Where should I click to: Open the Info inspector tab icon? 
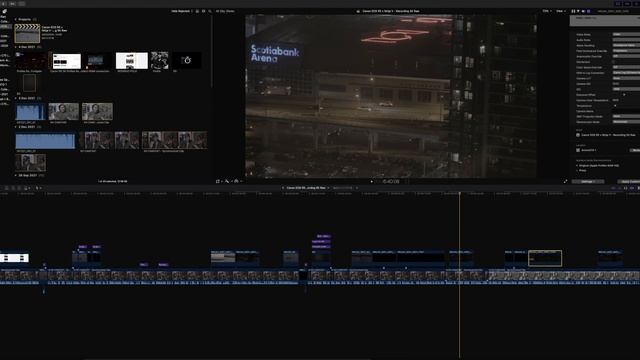pyautogui.click(x=588, y=11)
